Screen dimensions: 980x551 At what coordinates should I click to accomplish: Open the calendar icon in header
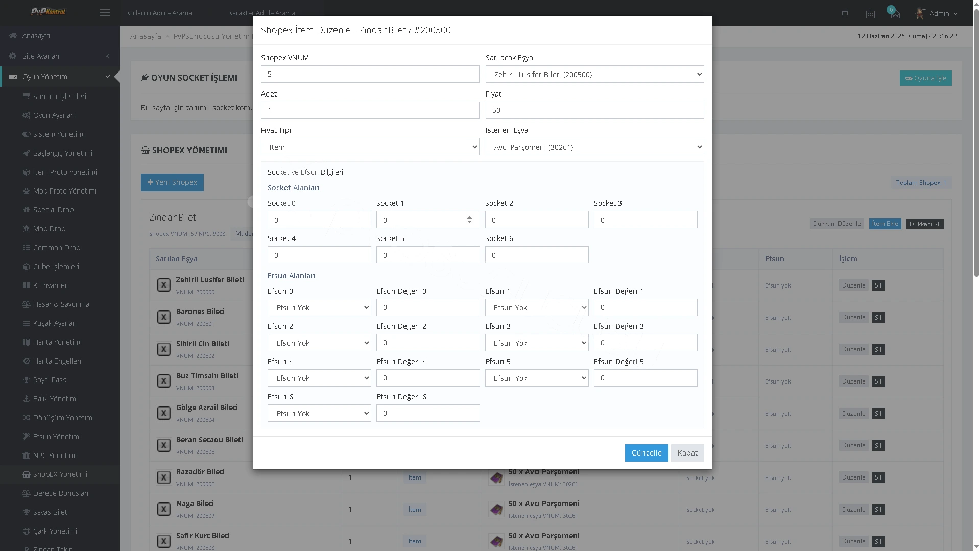(870, 14)
